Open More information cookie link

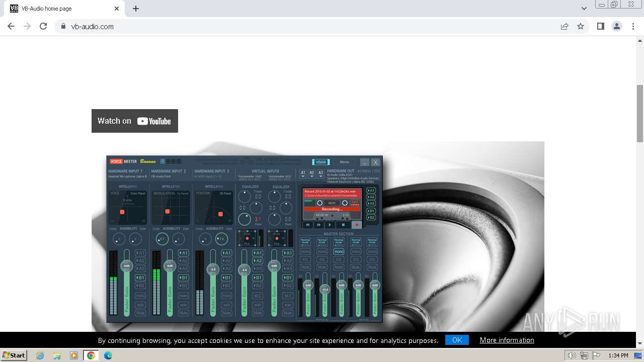[507, 340]
